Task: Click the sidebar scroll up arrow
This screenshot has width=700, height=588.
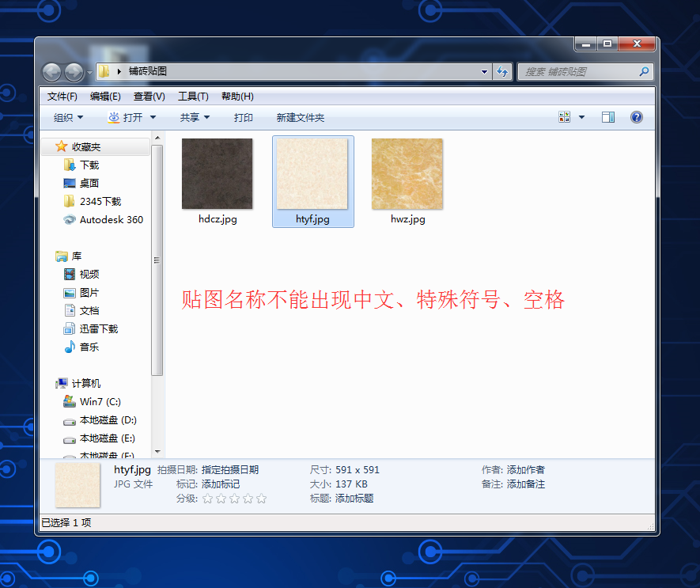Action: coord(157,138)
